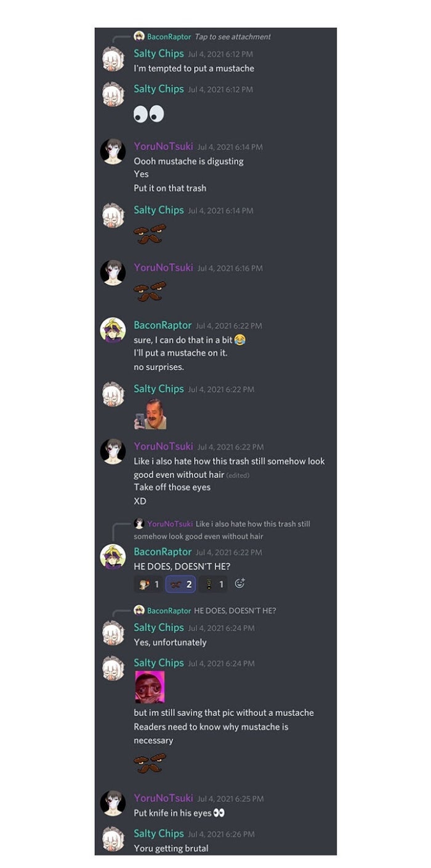Viewport: 431px width, 868px height.
Task: Tap to see attachment in BaconRaptor reply
Action: (x=233, y=37)
